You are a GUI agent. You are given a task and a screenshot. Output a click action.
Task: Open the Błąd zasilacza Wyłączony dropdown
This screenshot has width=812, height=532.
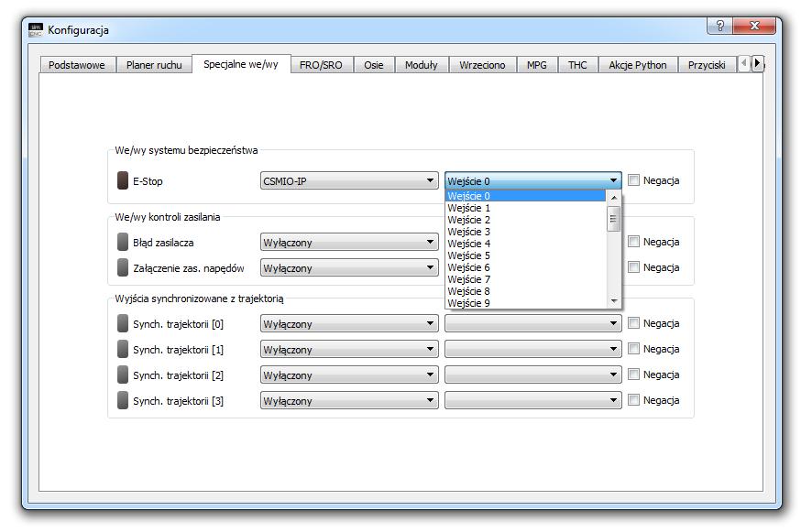pos(349,242)
